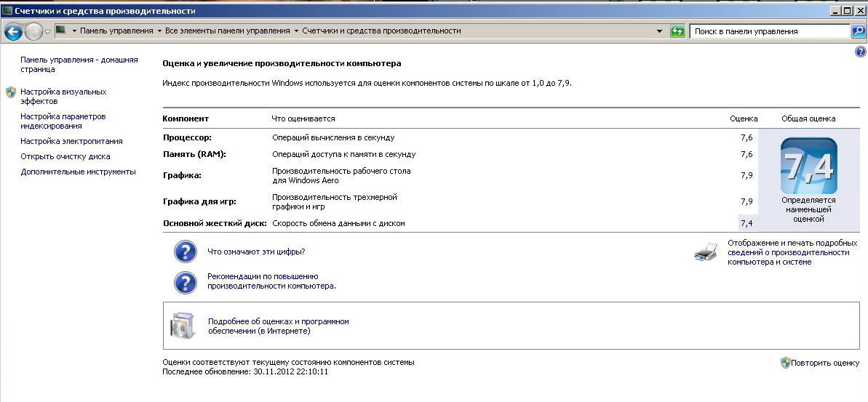Open Рекомендации по повышению производительности компьютера link
Screen dimensions: 868x402
pyautogui.click(x=272, y=281)
